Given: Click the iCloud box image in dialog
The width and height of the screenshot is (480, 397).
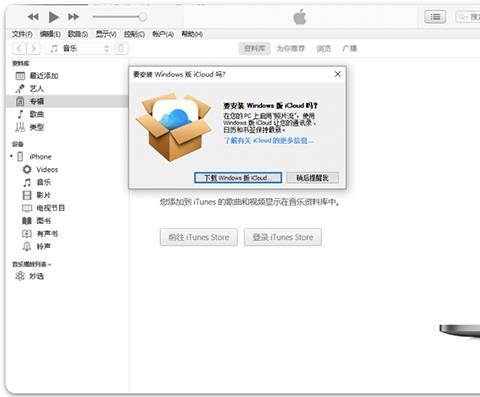Looking at the screenshot, I should coord(174,127).
